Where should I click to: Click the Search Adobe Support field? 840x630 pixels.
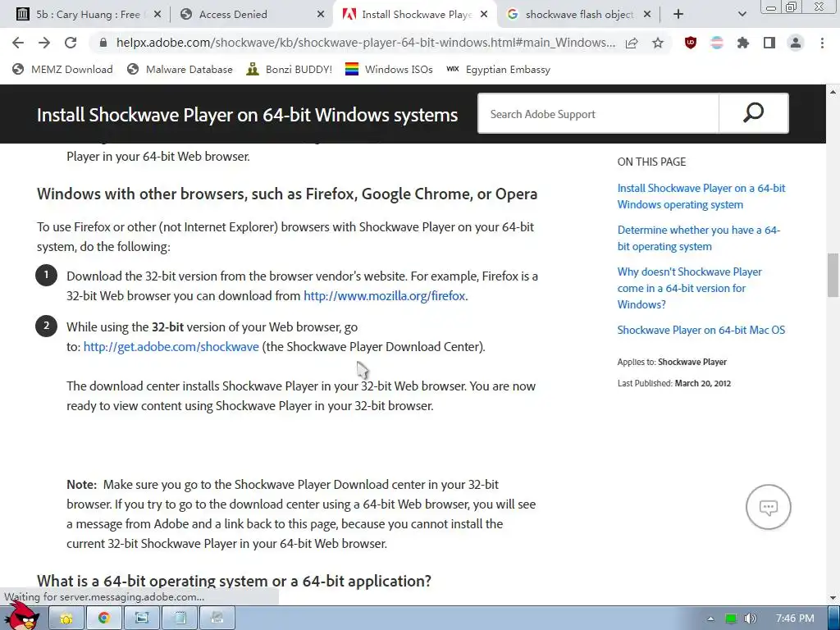598,113
